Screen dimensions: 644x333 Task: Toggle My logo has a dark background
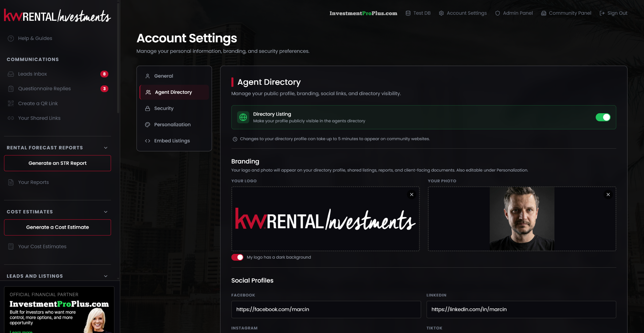tap(237, 257)
